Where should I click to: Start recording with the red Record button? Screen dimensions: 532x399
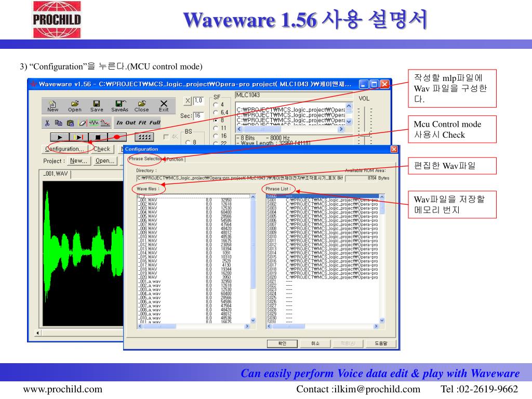[117, 137]
